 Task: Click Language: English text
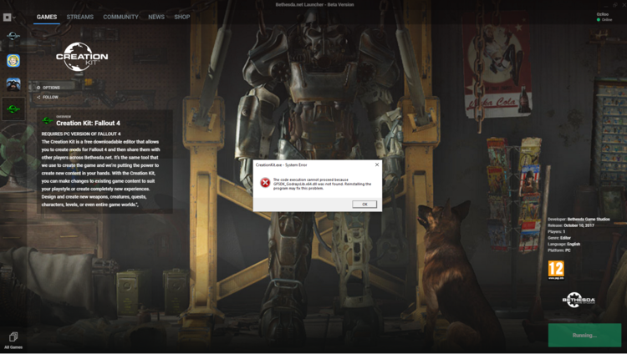click(563, 244)
